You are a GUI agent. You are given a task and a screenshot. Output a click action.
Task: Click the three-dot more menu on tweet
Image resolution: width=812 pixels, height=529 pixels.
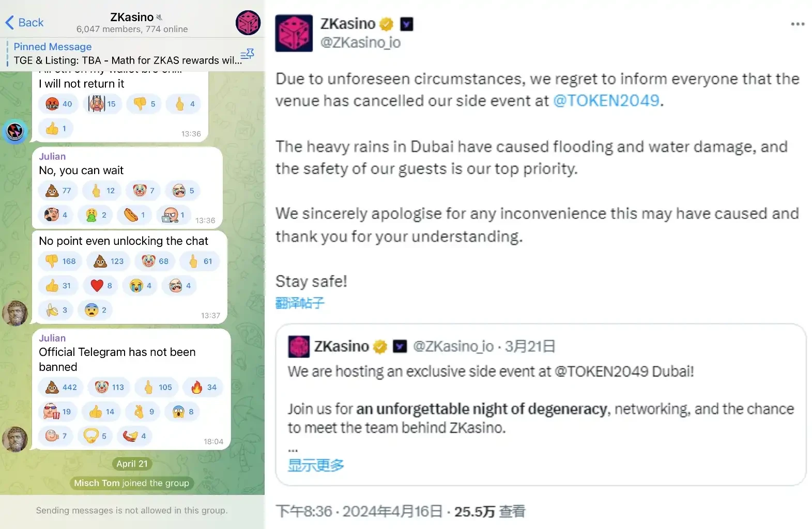[798, 24]
